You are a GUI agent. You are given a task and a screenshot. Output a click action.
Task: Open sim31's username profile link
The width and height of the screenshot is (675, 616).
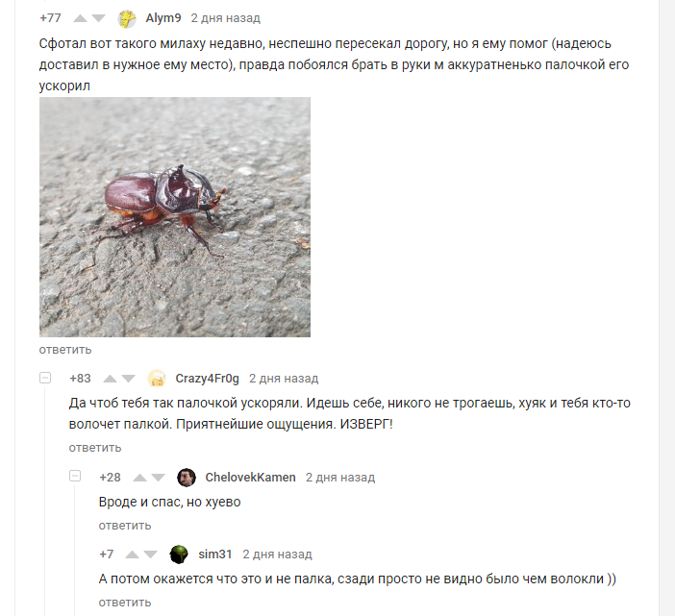(215, 554)
